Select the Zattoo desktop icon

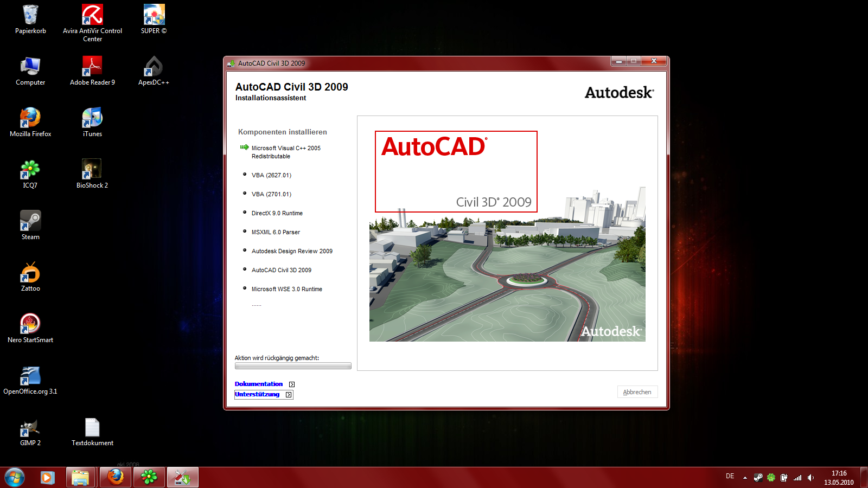[30, 277]
